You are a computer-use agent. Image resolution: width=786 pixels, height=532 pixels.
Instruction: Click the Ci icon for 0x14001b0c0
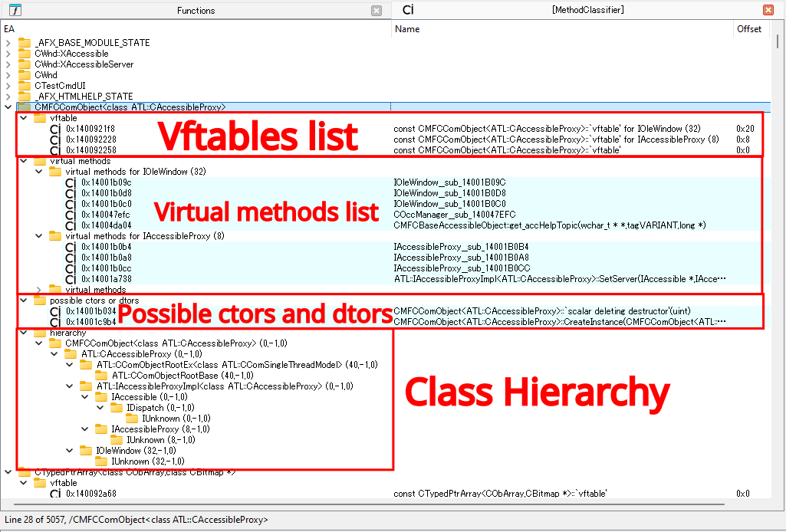pos(71,205)
